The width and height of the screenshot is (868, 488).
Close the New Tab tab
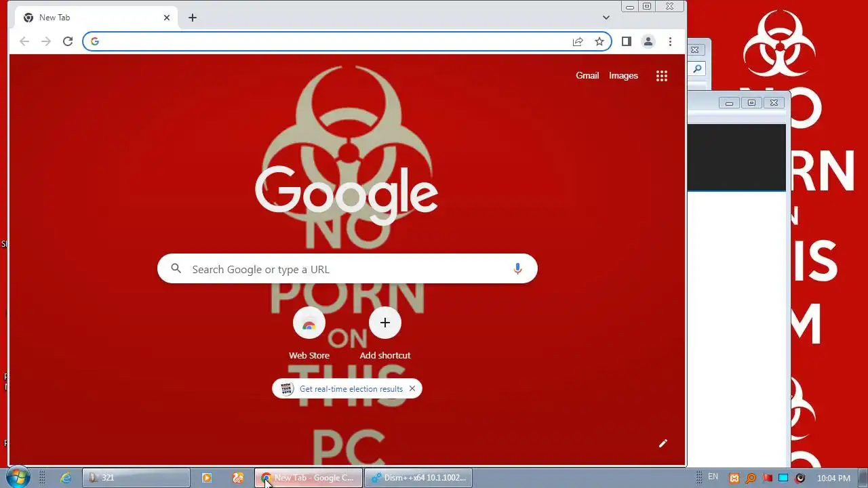pos(167,18)
